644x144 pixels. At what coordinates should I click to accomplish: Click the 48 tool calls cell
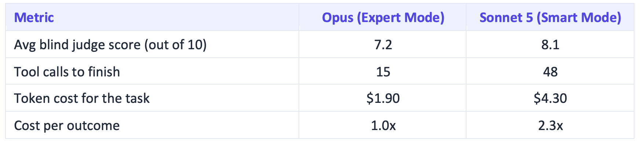tap(550, 72)
